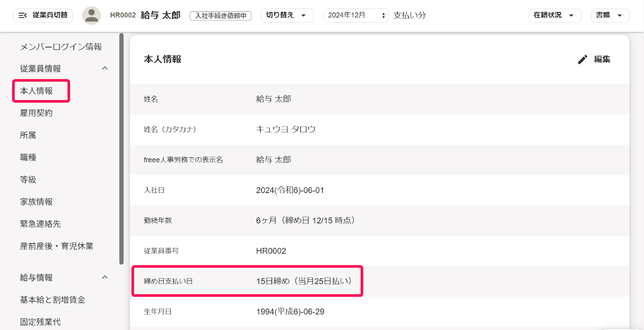This screenshot has height=330, width=644.
Task: Select 所属 in the sidebar
Action: pos(28,135)
